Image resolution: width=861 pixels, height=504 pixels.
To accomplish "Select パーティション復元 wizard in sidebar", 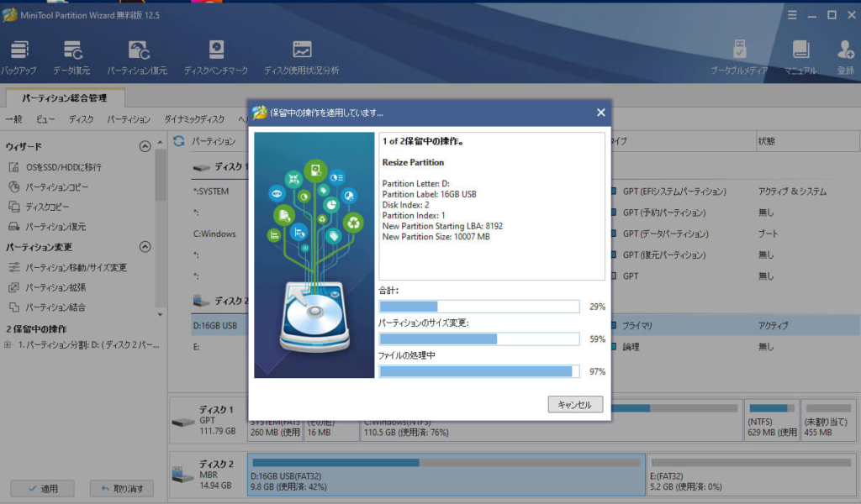I will tap(47, 227).
